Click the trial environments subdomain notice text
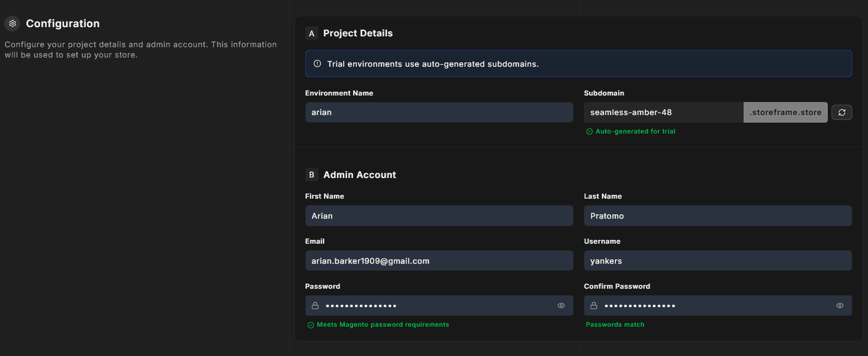 coord(433,64)
